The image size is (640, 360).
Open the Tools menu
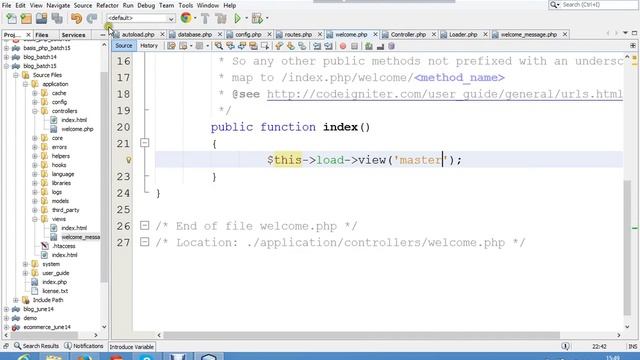(185, 5)
